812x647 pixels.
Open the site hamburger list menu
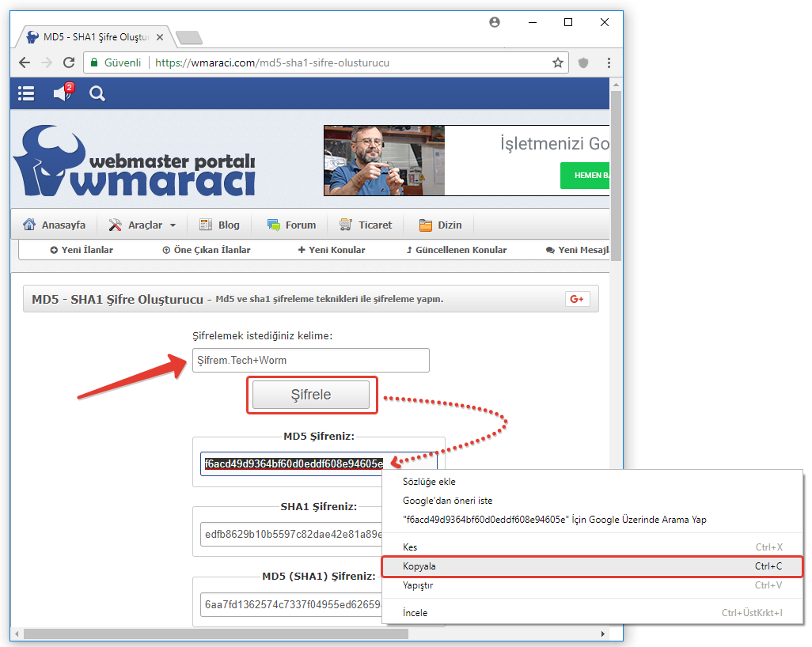pos(26,93)
